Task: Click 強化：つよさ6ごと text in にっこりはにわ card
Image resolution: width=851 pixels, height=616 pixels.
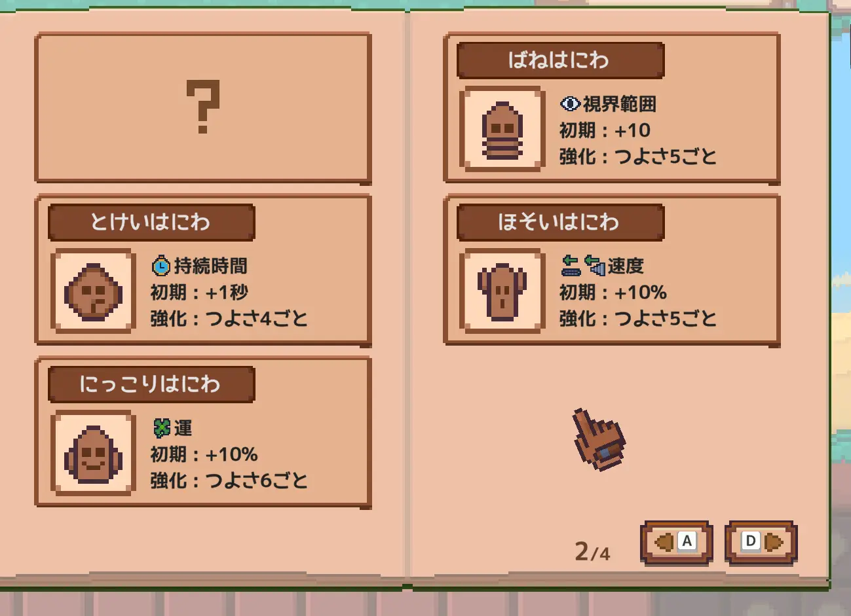Action: pyautogui.click(x=229, y=481)
